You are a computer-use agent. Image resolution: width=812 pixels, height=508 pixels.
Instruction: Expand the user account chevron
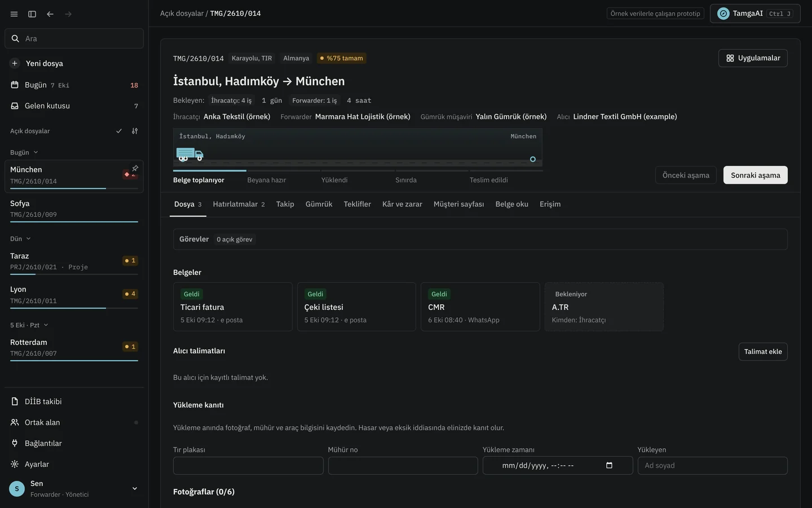135,489
